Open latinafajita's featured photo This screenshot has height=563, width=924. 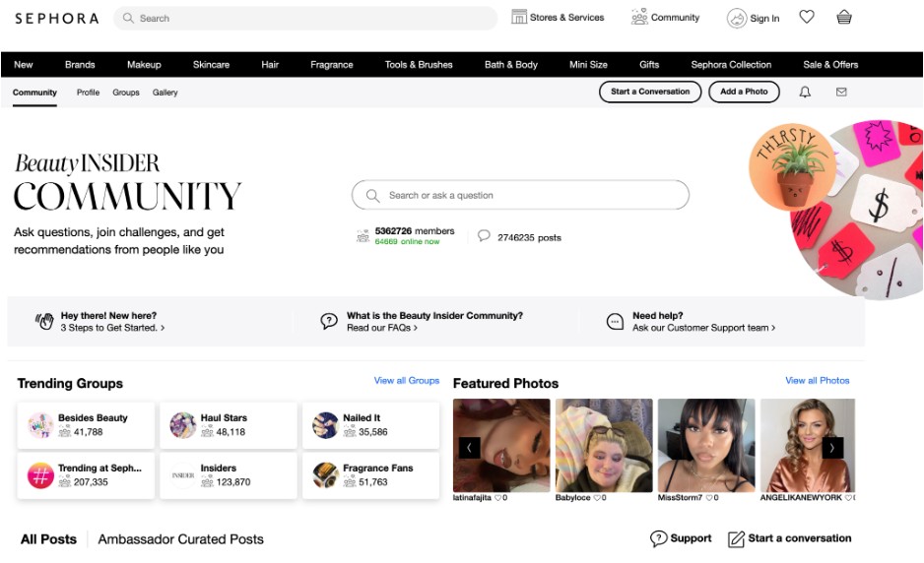pyautogui.click(x=501, y=445)
